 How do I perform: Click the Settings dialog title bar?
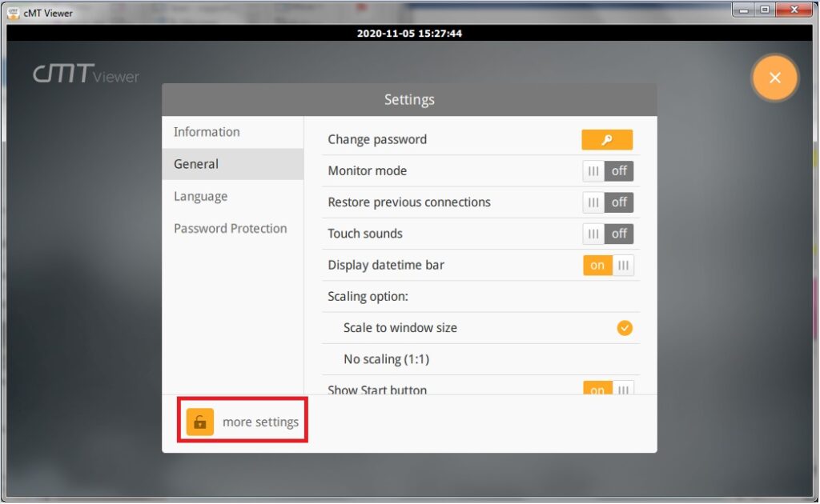click(x=409, y=99)
